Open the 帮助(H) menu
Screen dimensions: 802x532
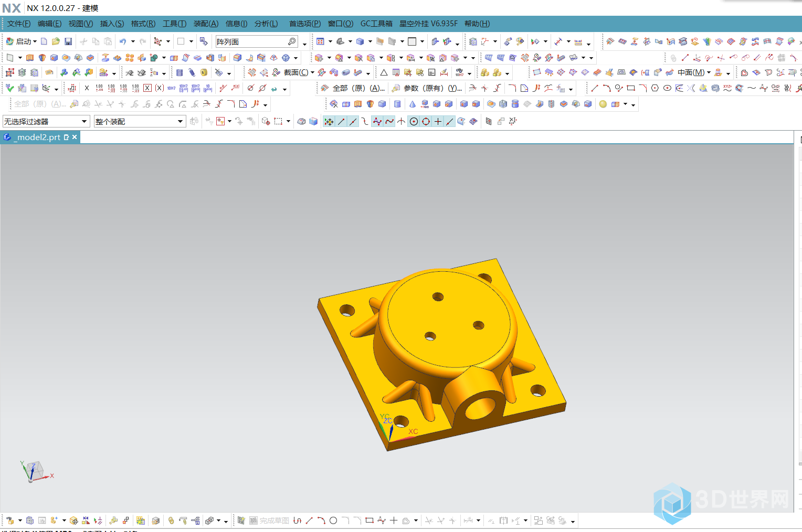(477, 24)
